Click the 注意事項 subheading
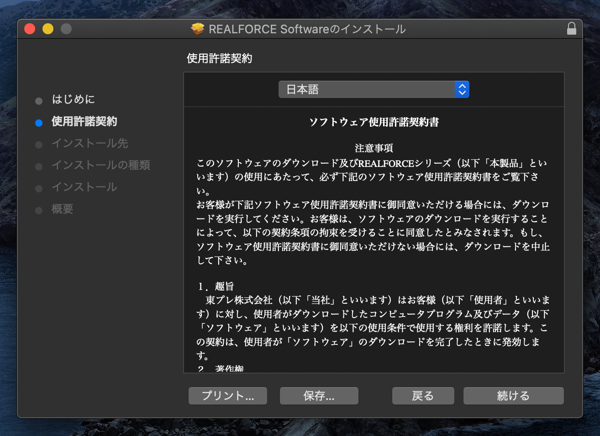This screenshot has width=600, height=436. coord(373,148)
